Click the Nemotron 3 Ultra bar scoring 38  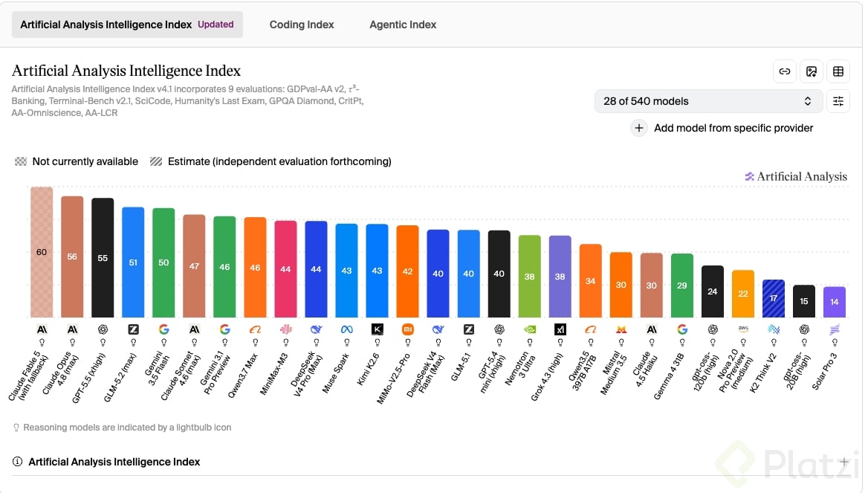529,276
